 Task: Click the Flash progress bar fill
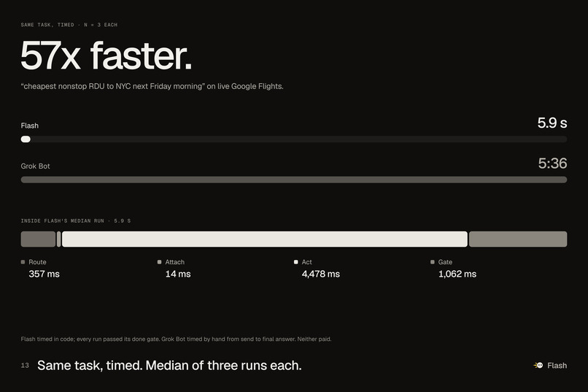click(26, 139)
